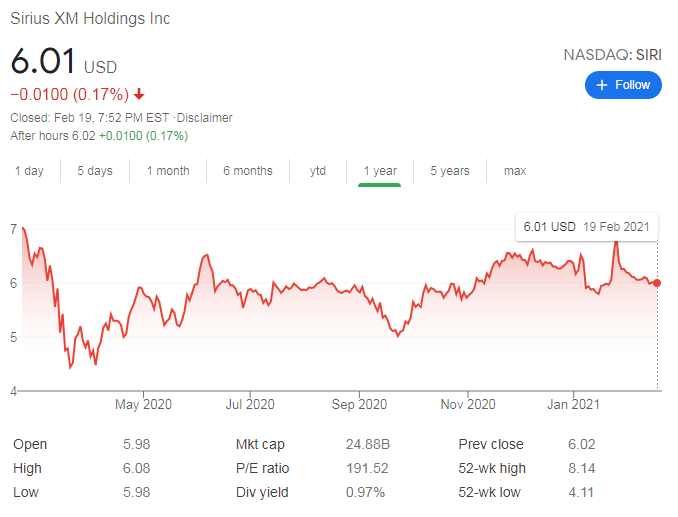Click the 52-wk low label
The height and width of the screenshot is (517, 678).
[x=489, y=492]
